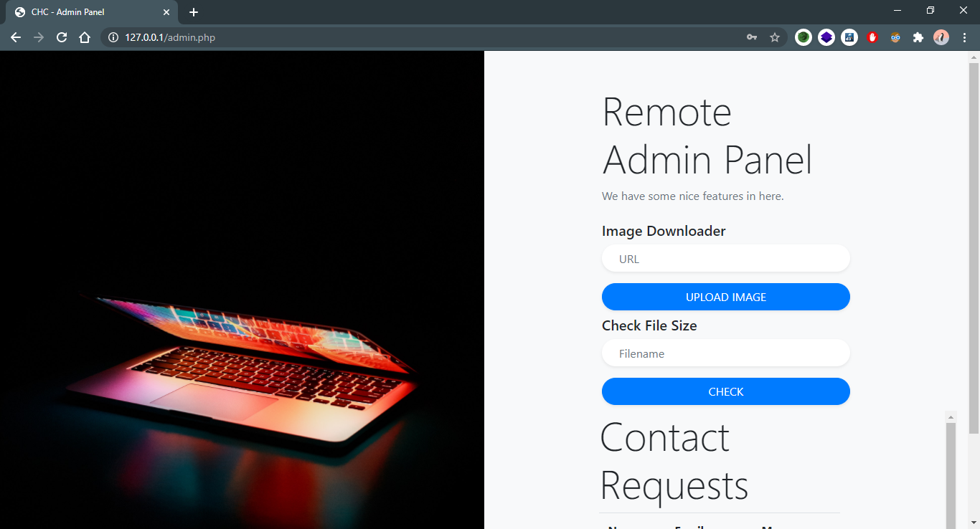Screen dimensions: 980x529
Task: Click the Remote Admin Panel heading
Action: pos(707,135)
